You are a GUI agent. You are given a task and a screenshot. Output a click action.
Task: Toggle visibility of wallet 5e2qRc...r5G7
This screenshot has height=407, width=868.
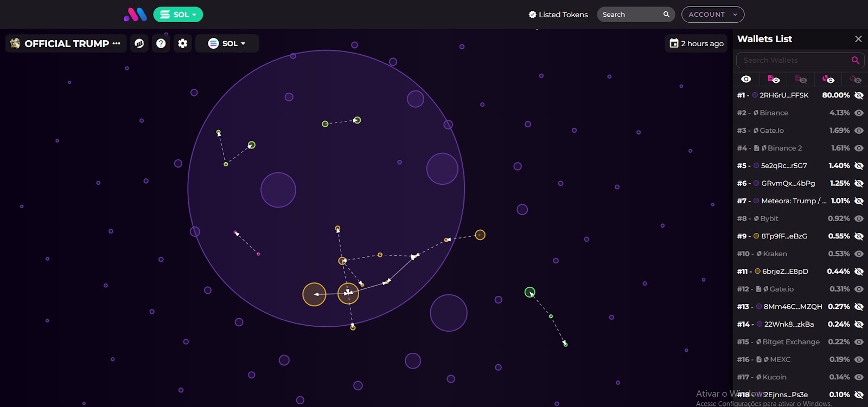click(859, 166)
